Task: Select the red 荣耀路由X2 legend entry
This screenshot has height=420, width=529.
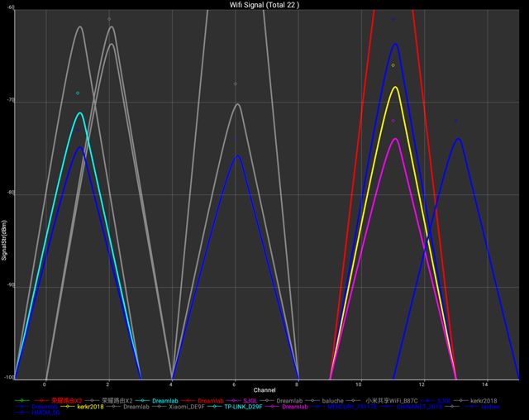Action: pos(67,400)
